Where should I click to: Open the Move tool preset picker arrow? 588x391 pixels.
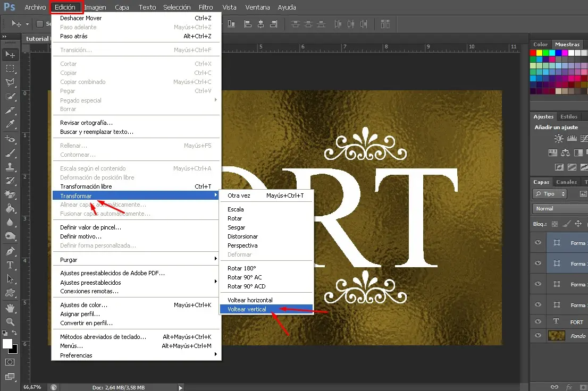pos(27,24)
